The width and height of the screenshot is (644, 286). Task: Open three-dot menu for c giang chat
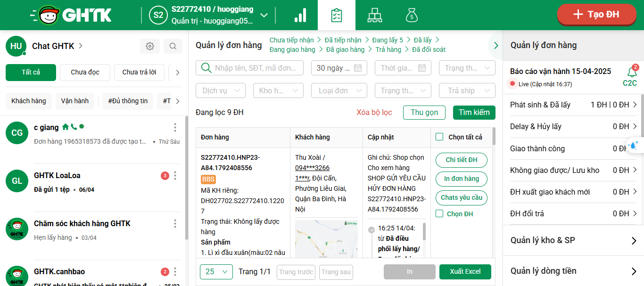coord(175,128)
